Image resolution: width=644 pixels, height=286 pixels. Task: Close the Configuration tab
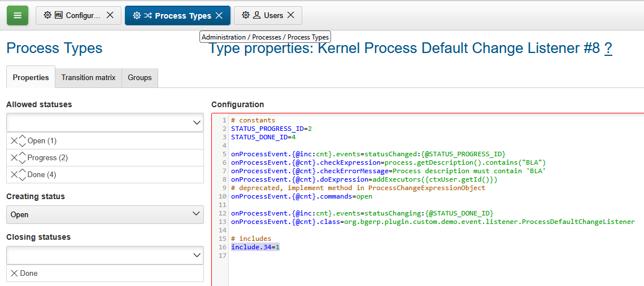click(110, 15)
